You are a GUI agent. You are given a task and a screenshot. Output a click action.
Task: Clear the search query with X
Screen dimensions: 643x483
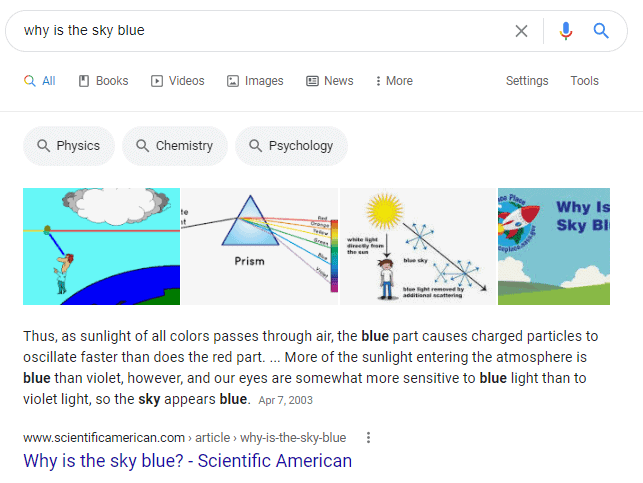[x=521, y=31]
